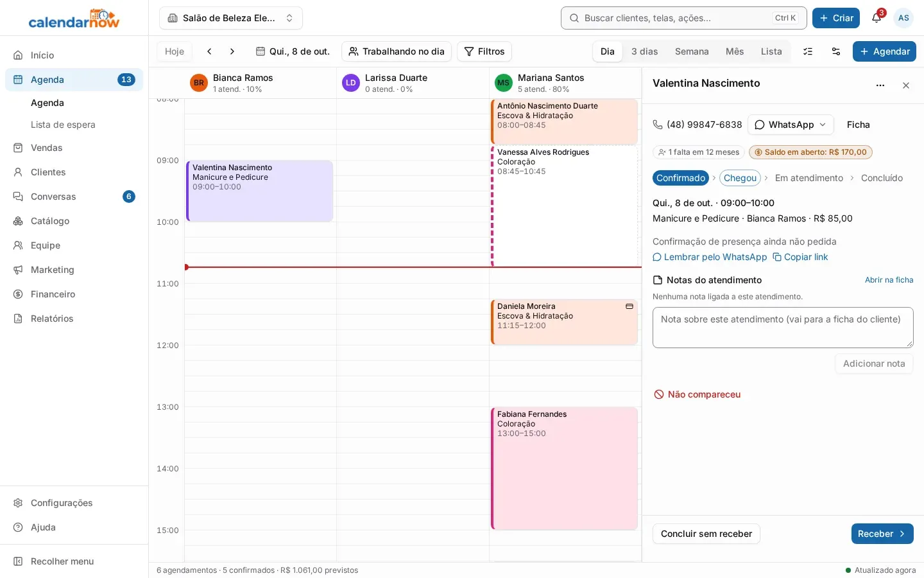Go to next day arrow
The height and width of the screenshot is (578, 924).
(232, 51)
